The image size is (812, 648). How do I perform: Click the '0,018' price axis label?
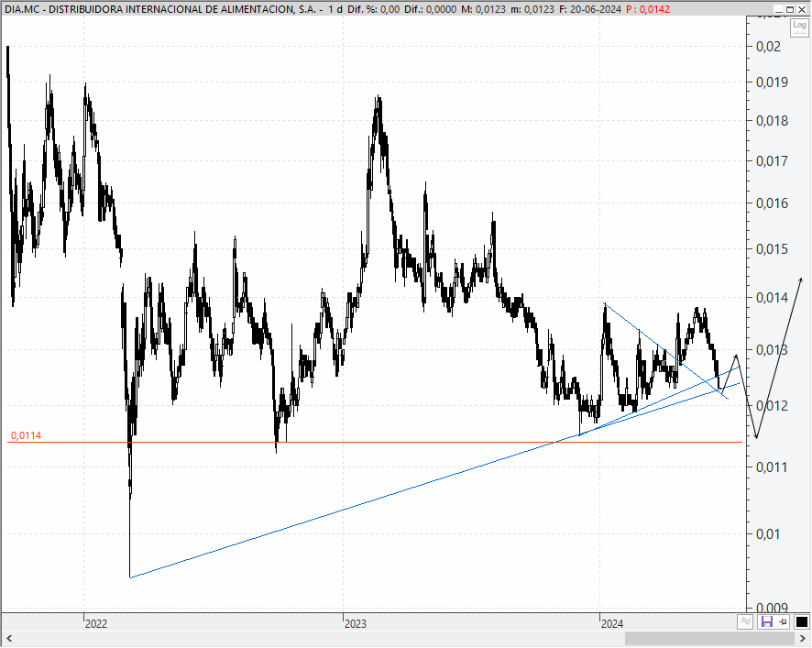[x=772, y=121]
